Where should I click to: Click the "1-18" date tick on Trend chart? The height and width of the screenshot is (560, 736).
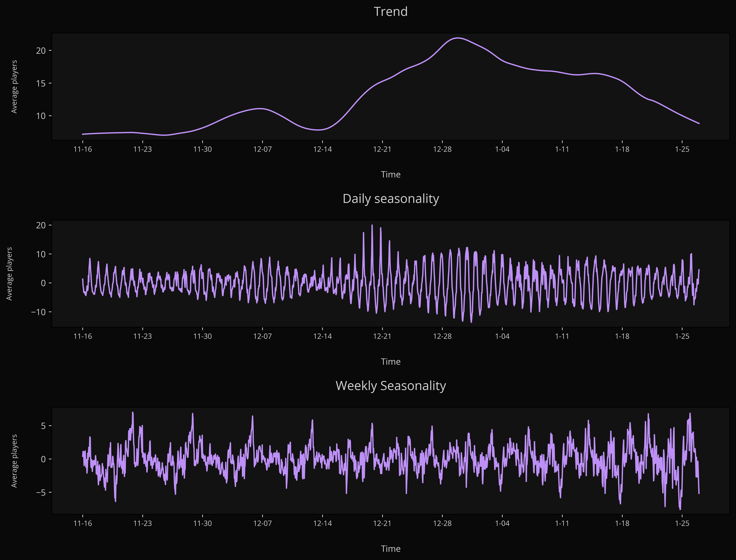click(622, 149)
